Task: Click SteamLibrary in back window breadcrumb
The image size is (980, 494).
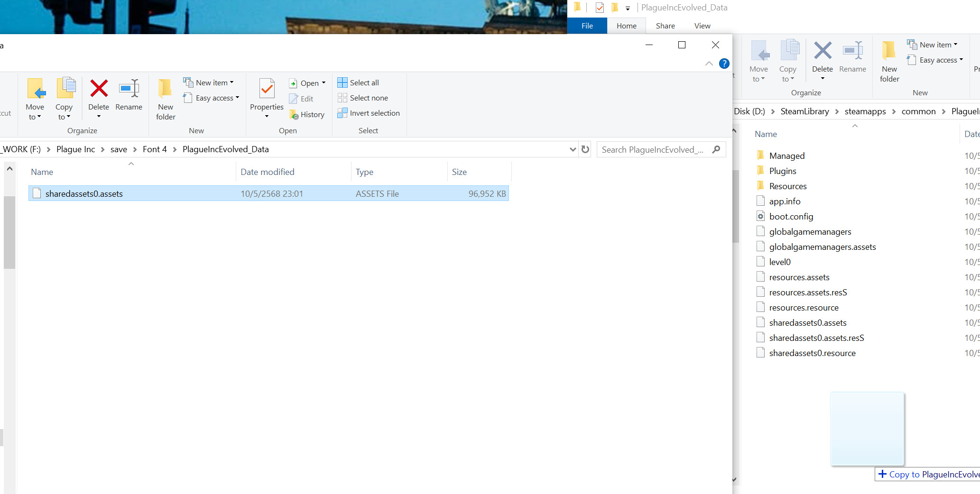Action: (804, 111)
